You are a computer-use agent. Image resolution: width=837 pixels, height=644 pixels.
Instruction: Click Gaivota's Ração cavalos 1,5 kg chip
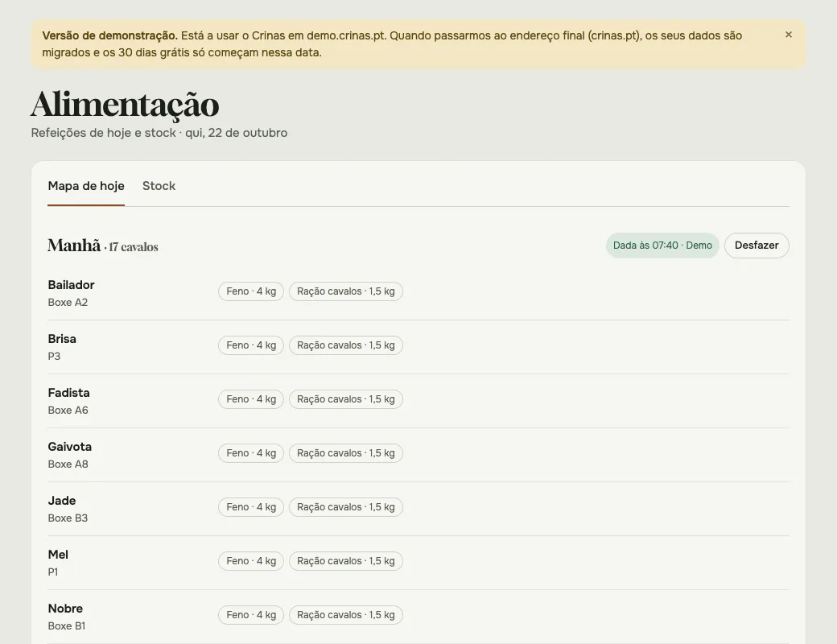click(346, 453)
